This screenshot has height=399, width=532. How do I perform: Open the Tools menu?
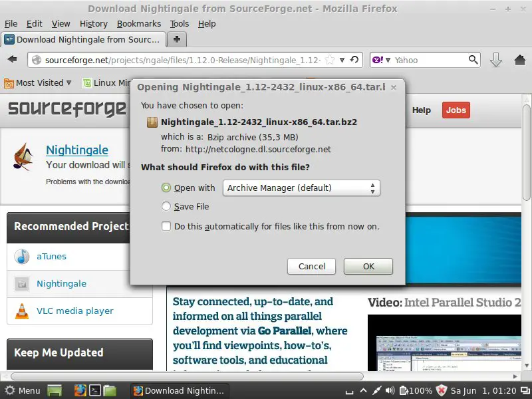(x=179, y=24)
